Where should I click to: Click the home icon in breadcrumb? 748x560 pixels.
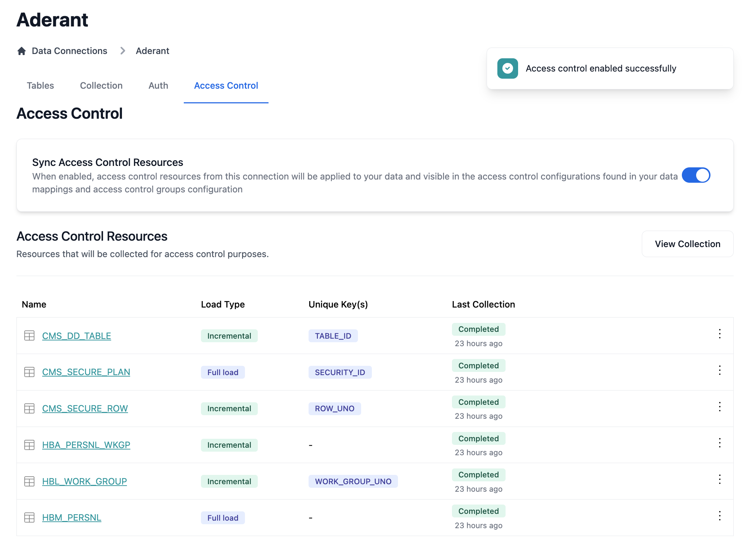point(21,51)
